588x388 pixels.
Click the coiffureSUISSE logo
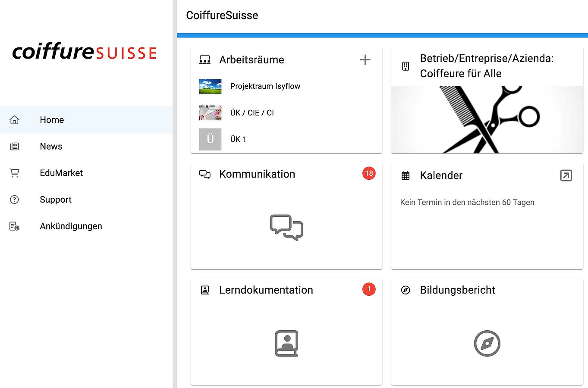[85, 52]
